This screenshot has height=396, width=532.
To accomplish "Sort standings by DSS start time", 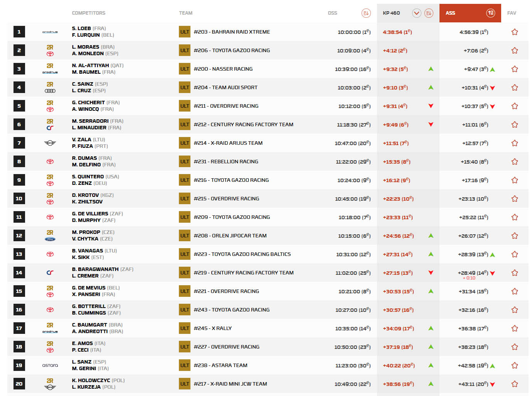I will (x=366, y=13).
